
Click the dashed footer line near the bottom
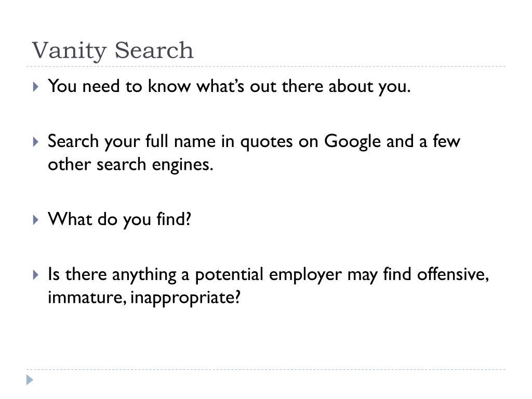266,369
